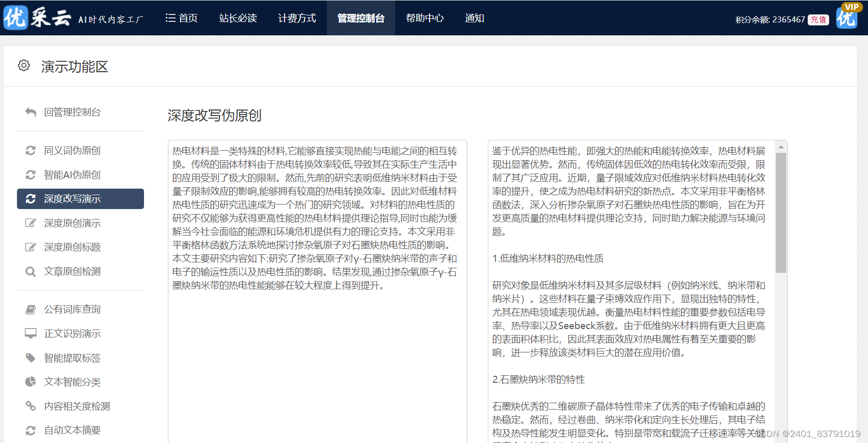Click the magnifier icon for 文章原创检测

coord(31,272)
